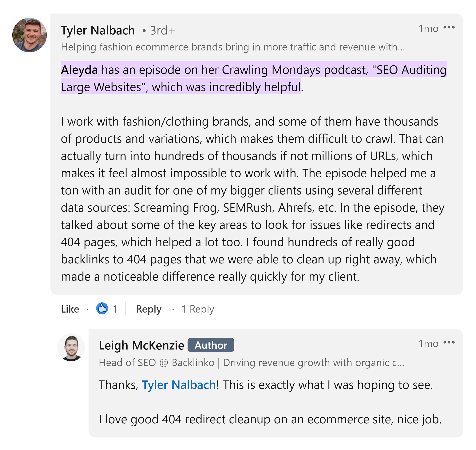Click the 3rd+ connection label
476x450 pixels.
tap(162, 31)
